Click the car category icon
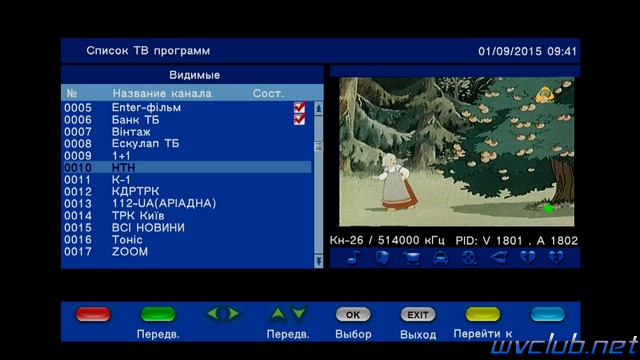 [x=440, y=258]
